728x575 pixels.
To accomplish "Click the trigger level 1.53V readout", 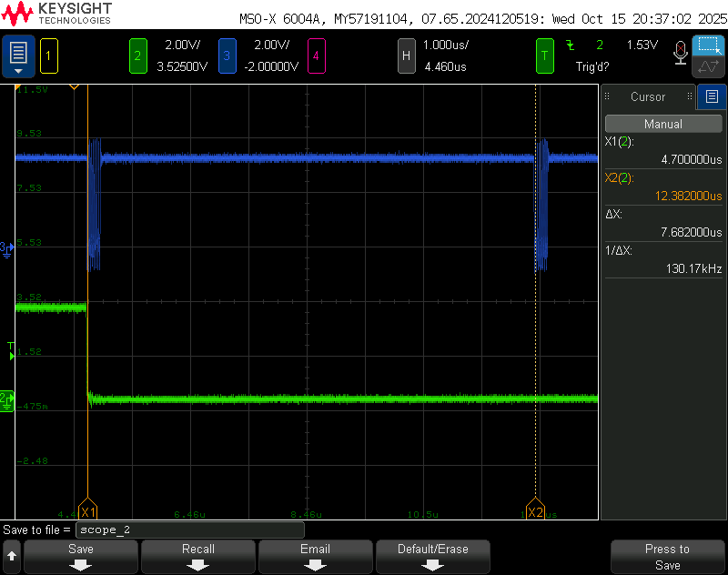I will click(x=642, y=45).
